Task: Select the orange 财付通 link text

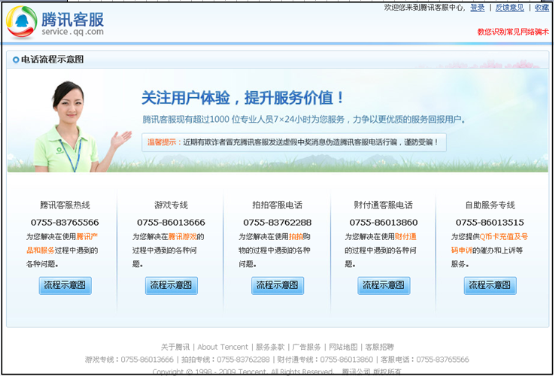Action: pos(405,236)
